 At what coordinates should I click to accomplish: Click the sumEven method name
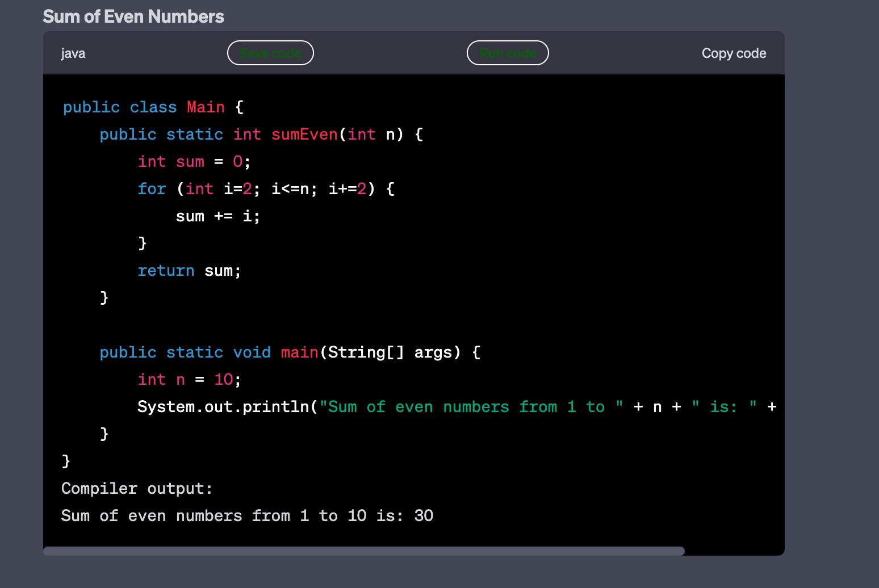tap(304, 135)
